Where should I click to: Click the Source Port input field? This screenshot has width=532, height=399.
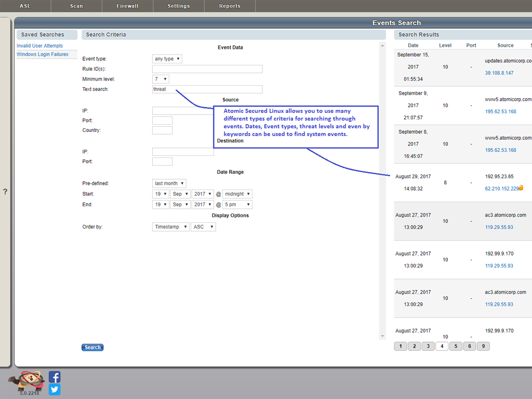tap(162, 121)
